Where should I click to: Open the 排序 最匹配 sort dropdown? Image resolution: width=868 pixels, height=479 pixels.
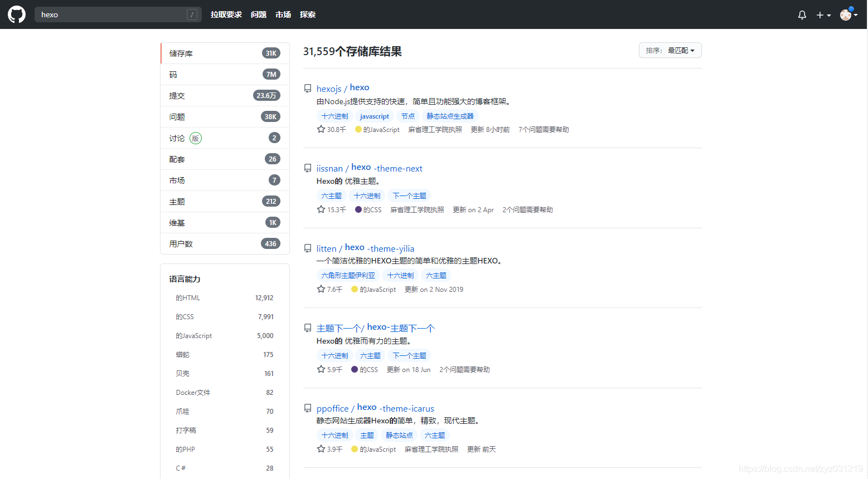tap(670, 50)
